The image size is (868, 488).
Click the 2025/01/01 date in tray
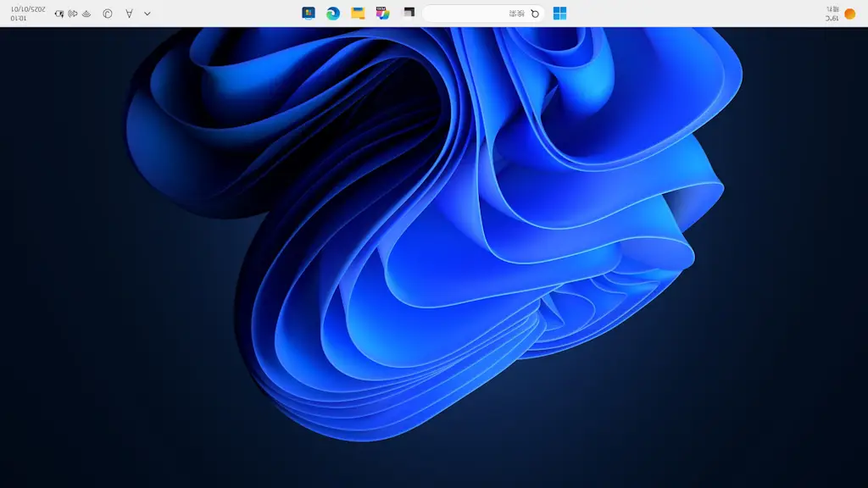(27, 8)
